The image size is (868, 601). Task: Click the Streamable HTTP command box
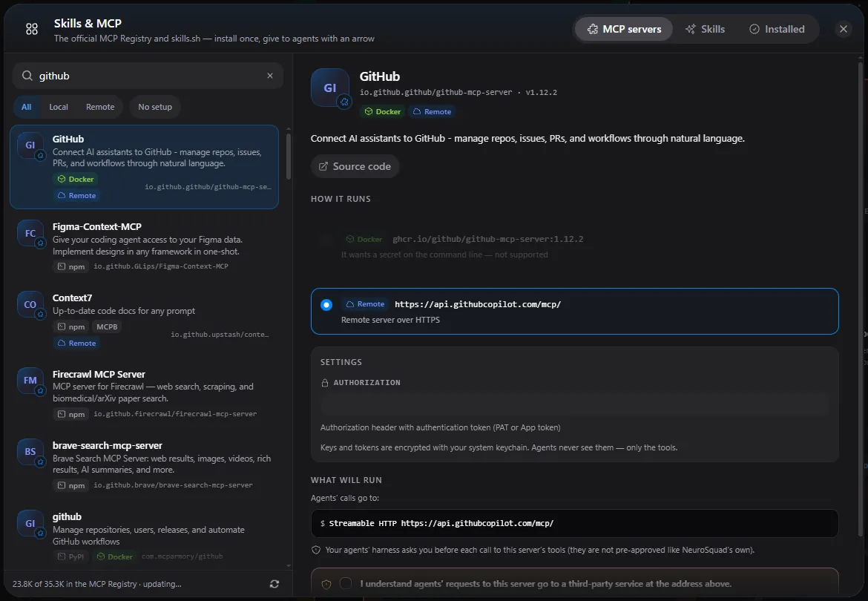[575, 524]
